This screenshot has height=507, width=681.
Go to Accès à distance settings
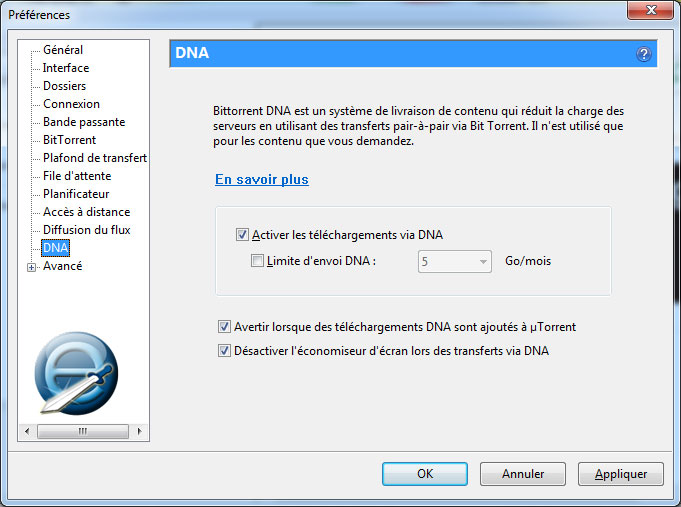86,212
